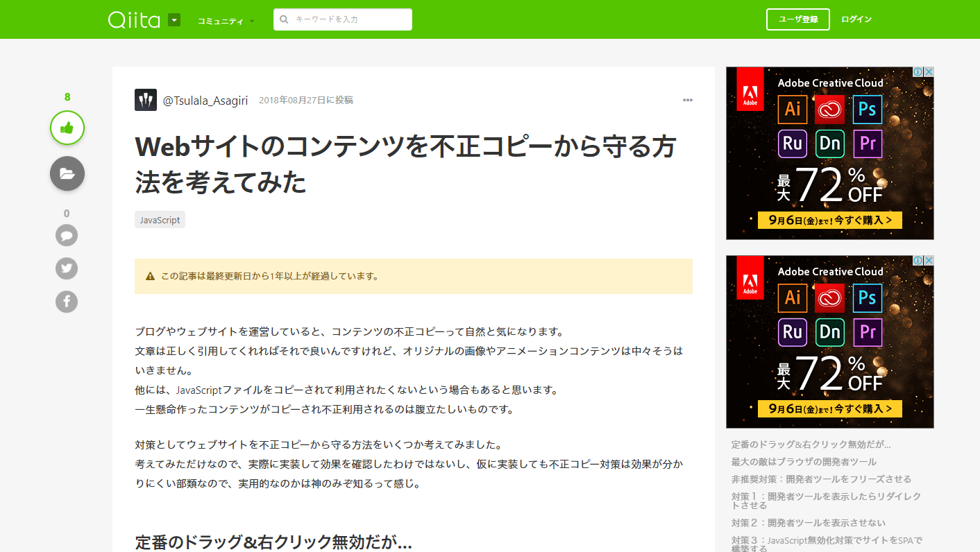The height and width of the screenshot is (552, 980).
Task: Click the Pr icon in the top ad
Action: pos(867,144)
